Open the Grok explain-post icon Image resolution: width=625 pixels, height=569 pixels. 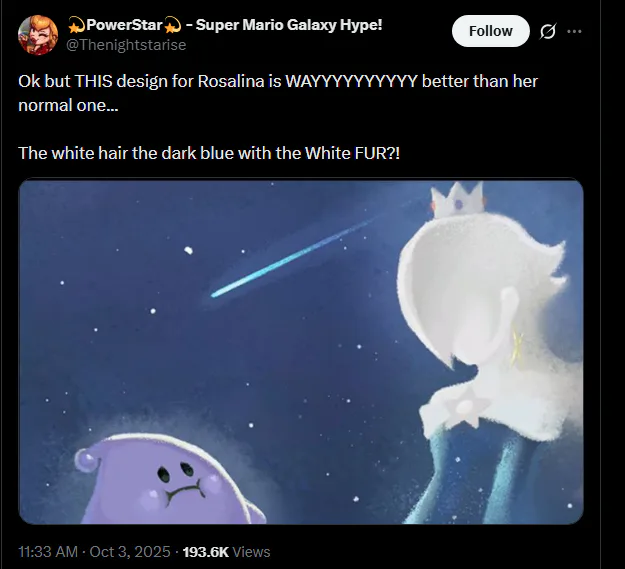click(x=547, y=31)
